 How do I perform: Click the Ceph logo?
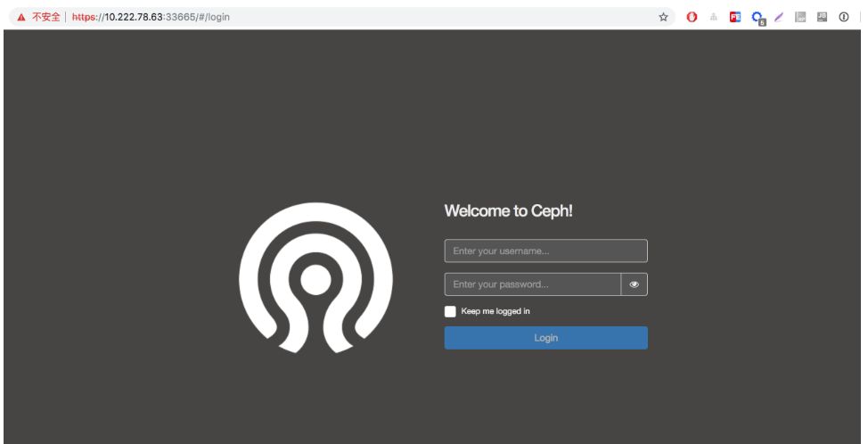[315, 278]
